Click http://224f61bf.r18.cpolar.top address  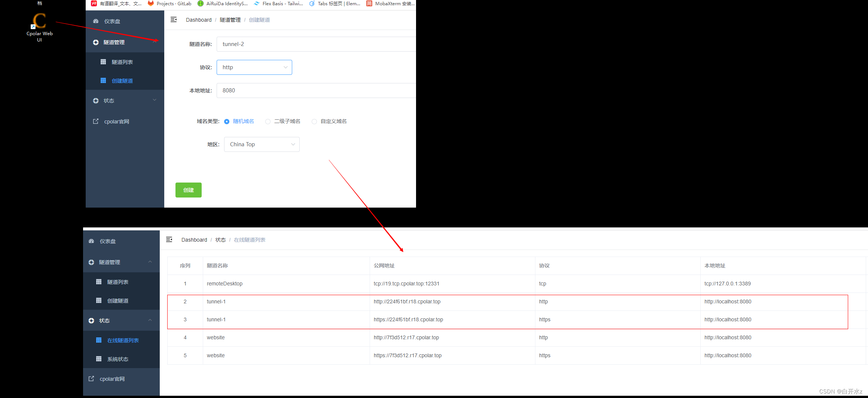coord(407,301)
